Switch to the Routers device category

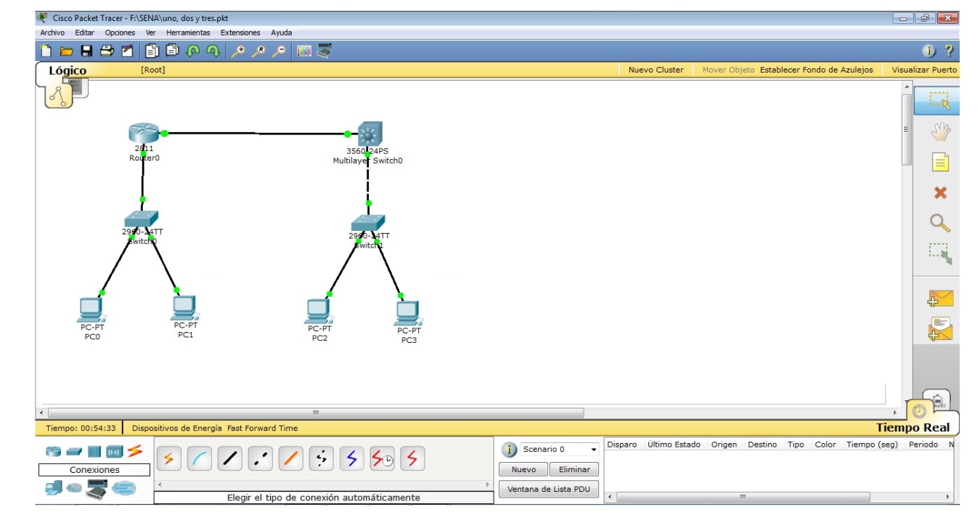(54, 450)
